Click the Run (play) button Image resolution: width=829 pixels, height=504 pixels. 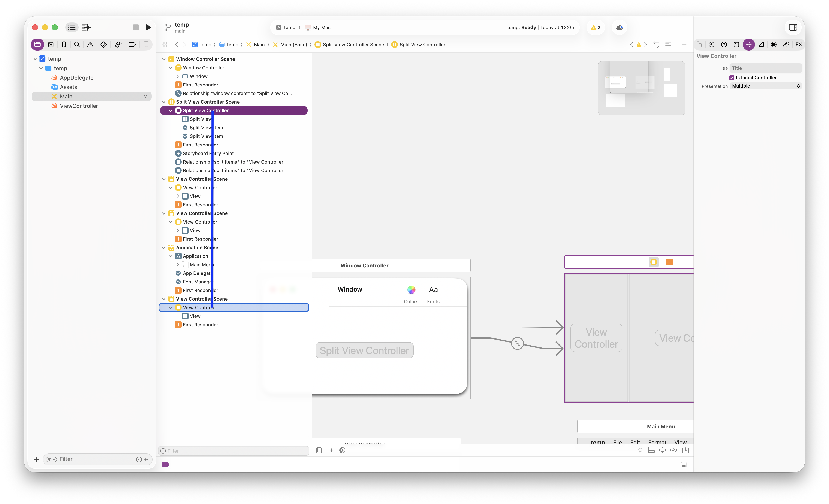coord(148,27)
